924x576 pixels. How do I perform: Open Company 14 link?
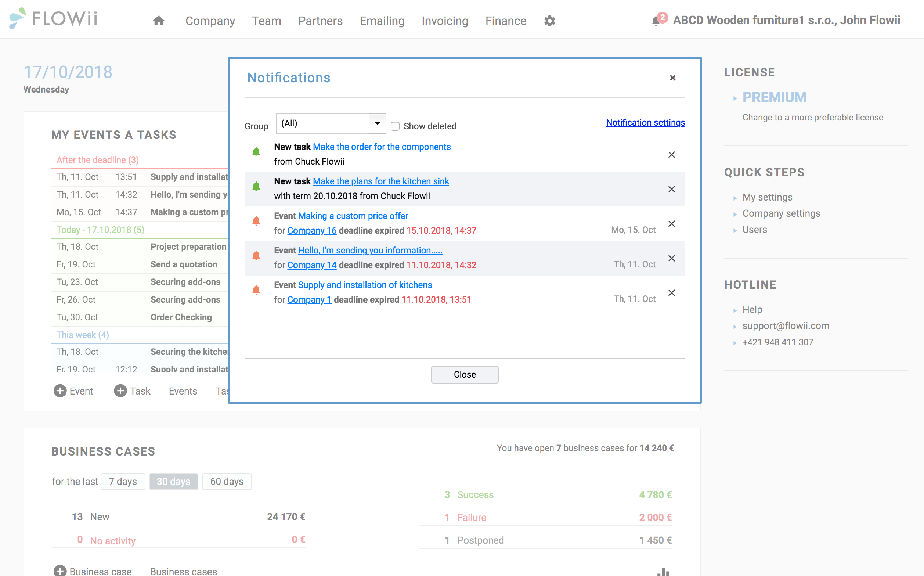point(312,265)
